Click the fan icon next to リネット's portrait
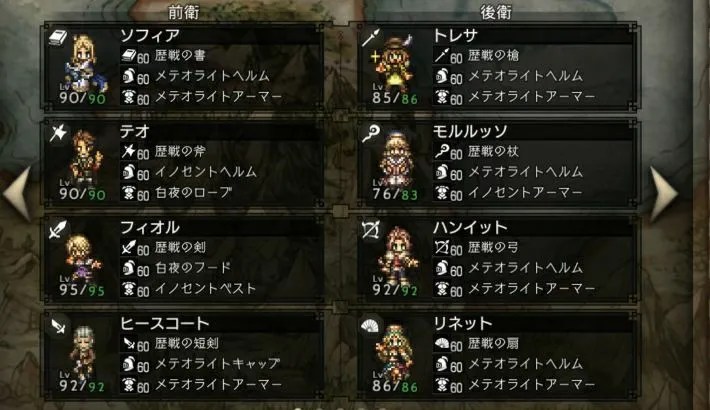 coord(370,326)
